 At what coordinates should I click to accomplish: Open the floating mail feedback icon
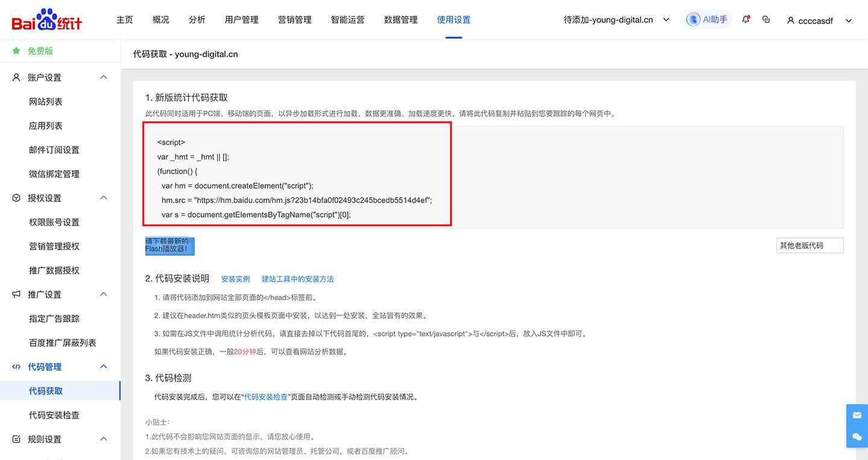[x=857, y=415]
